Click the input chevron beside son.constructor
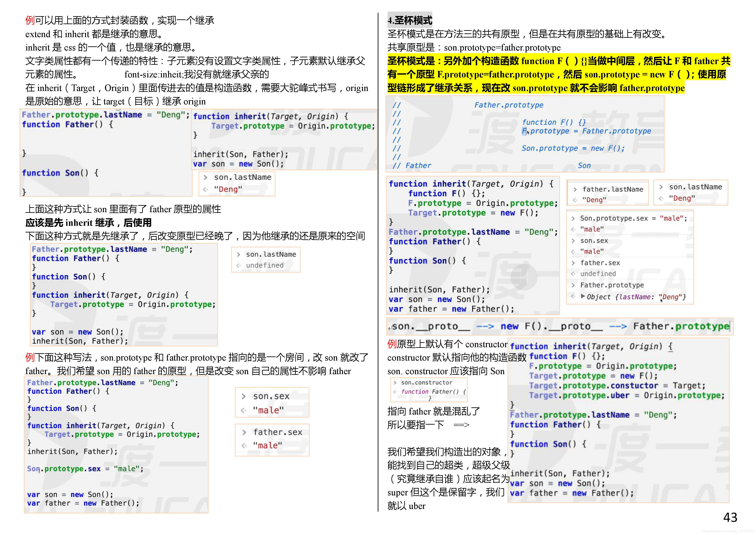This screenshot has width=756, height=535. (x=395, y=383)
